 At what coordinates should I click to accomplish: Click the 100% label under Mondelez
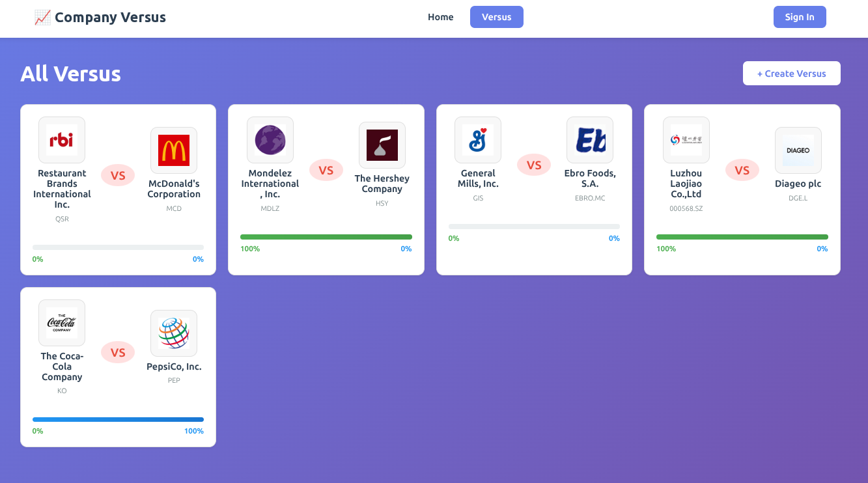250,249
